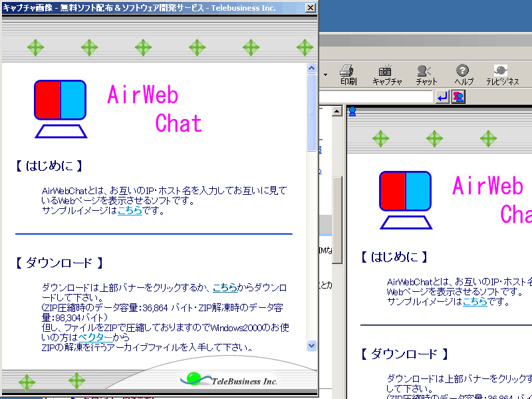The width and height of the screenshot is (532, 399).
Task: Click the テレビジネス toolbar icon
Action: pyautogui.click(x=502, y=74)
